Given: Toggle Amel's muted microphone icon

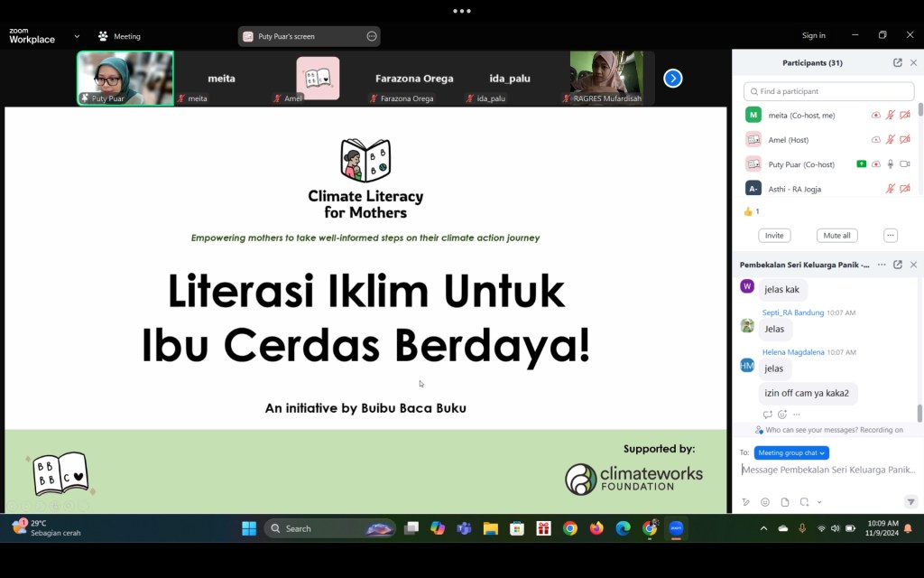Looking at the screenshot, I should pos(891,140).
